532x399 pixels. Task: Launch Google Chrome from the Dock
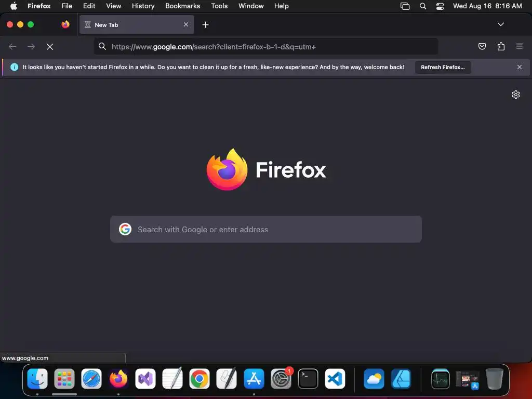click(199, 379)
